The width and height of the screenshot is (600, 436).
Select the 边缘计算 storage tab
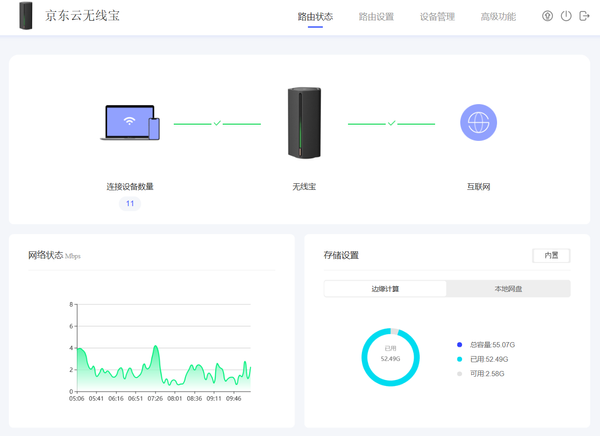pyautogui.click(x=385, y=289)
